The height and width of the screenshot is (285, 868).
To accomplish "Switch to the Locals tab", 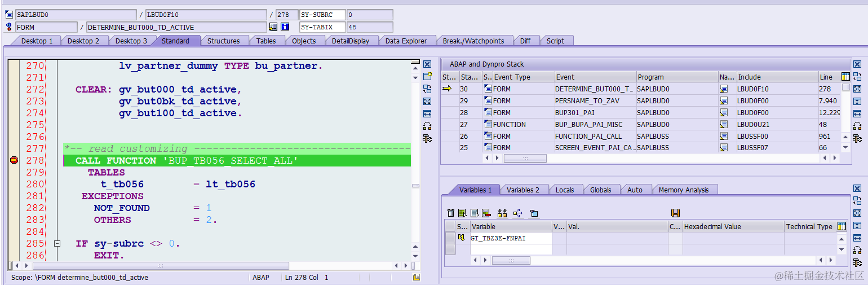I will point(565,190).
